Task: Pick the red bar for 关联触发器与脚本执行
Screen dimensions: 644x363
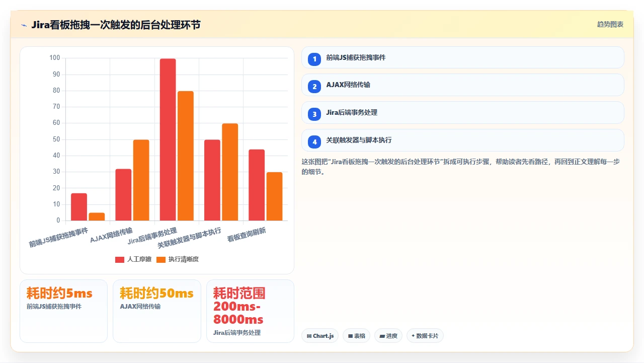Action: click(212, 180)
